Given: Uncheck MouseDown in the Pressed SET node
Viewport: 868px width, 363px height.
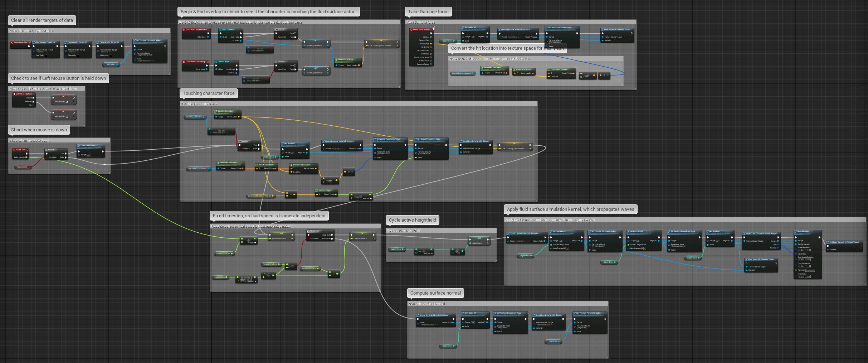Looking at the screenshot, I should (67, 102).
